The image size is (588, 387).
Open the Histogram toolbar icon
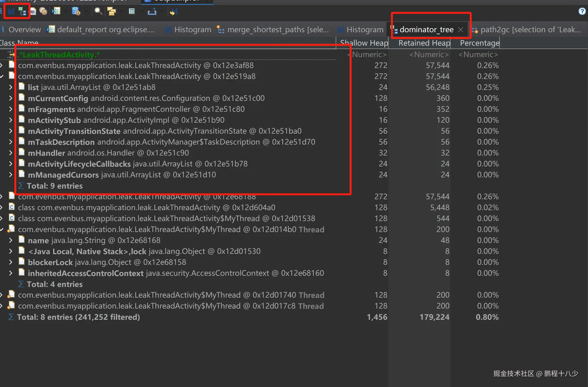click(x=11, y=11)
